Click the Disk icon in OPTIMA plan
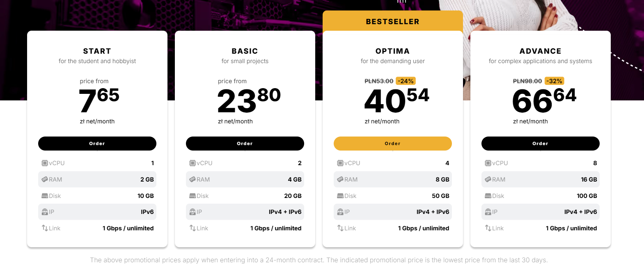 pos(340,196)
